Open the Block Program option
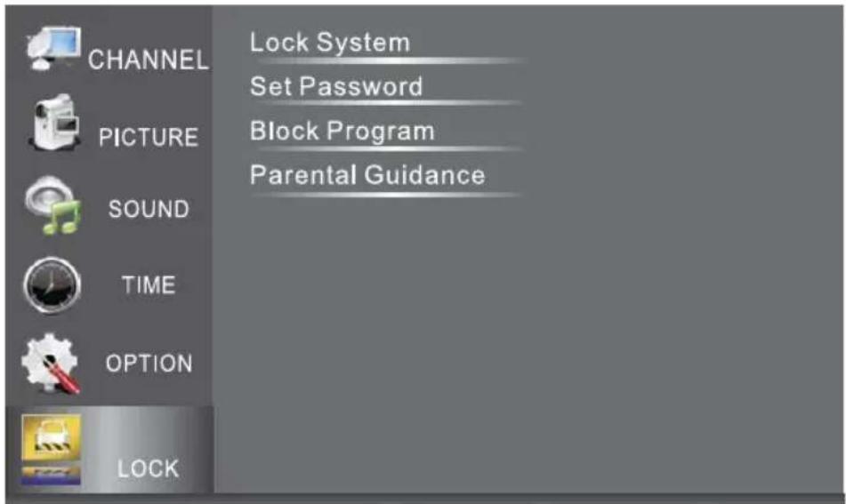This screenshot has width=846, height=504. click(342, 131)
